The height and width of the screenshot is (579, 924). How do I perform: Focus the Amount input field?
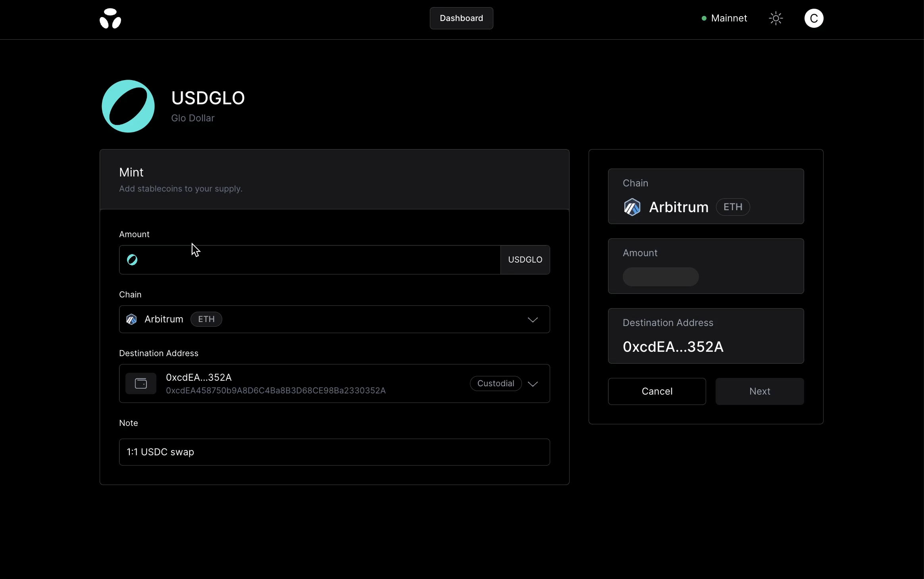point(318,260)
